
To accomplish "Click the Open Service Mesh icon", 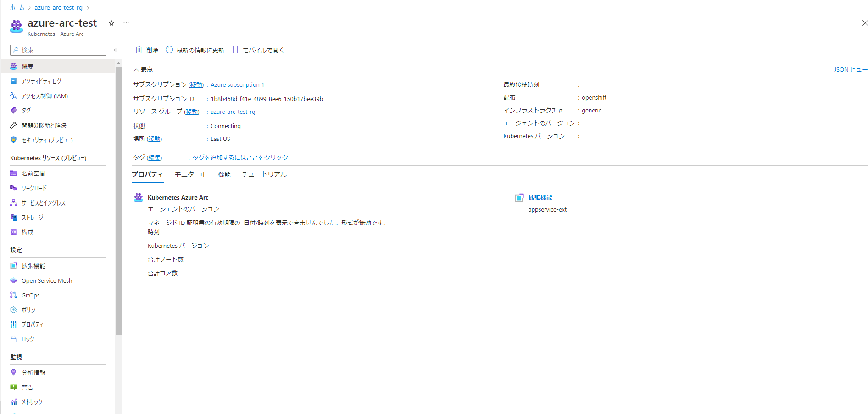I will click(x=14, y=280).
